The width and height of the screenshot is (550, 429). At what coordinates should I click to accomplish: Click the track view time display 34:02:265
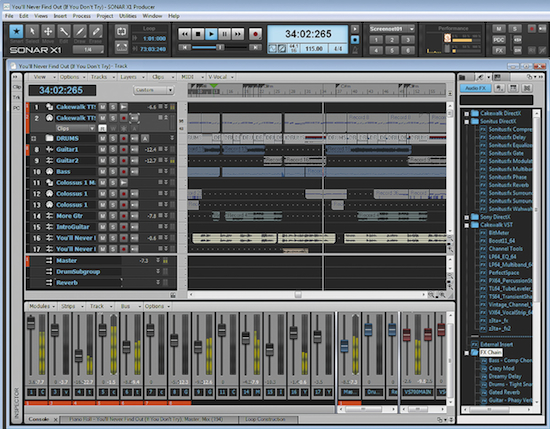[61, 91]
